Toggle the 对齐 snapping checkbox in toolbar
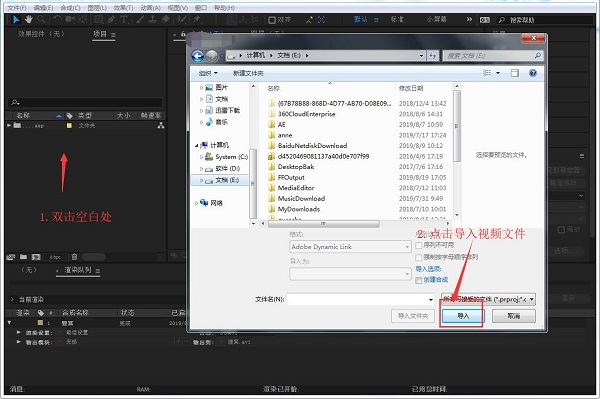The width and height of the screenshot is (600, 399). pos(272,20)
